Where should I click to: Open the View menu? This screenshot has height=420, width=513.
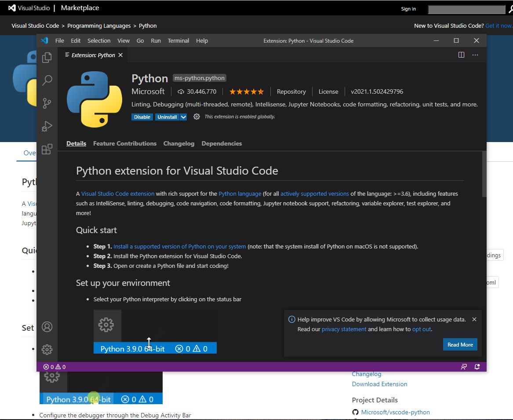click(x=124, y=40)
